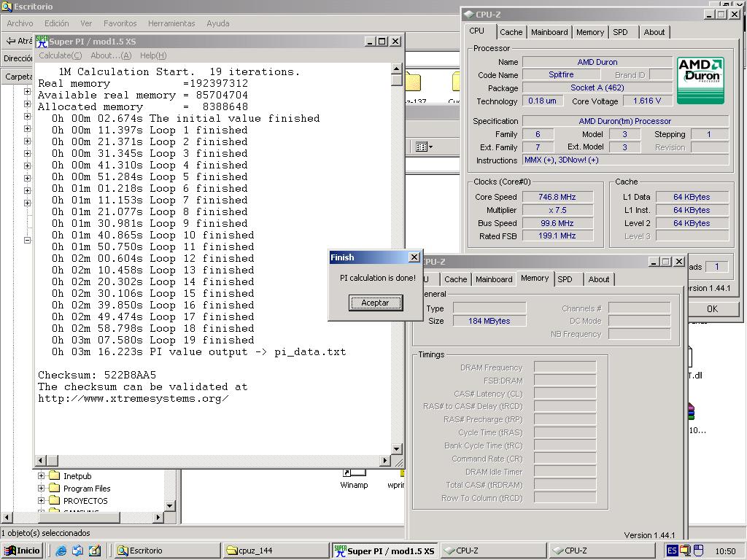Open the Archivo menu in Escritorio
Image resolution: width=747 pixels, height=560 pixels.
click(20, 23)
